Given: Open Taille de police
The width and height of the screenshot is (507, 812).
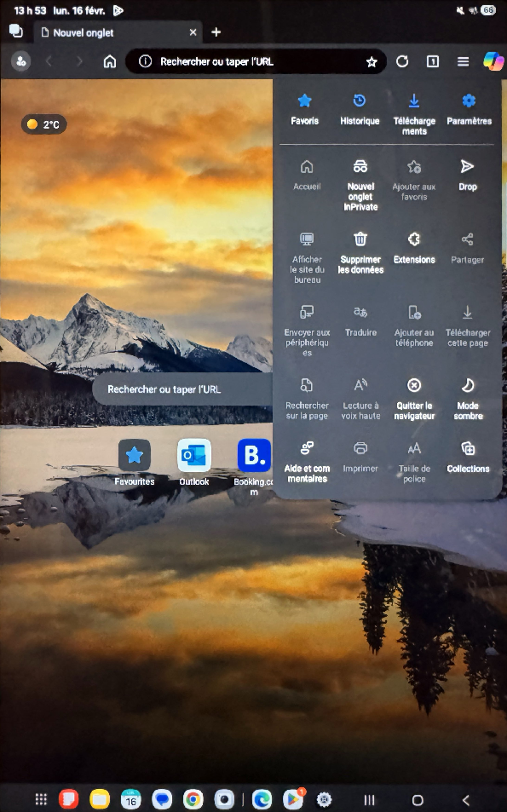Looking at the screenshot, I should point(414,462).
